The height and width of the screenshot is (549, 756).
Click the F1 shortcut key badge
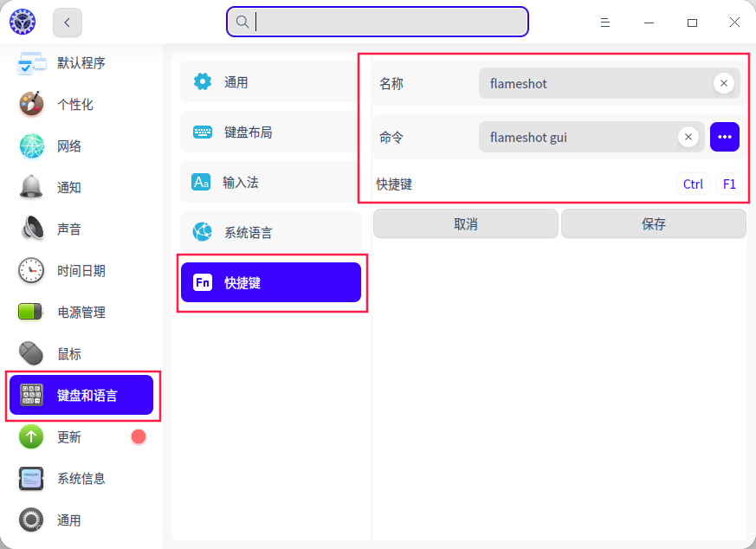pos(729,184)
